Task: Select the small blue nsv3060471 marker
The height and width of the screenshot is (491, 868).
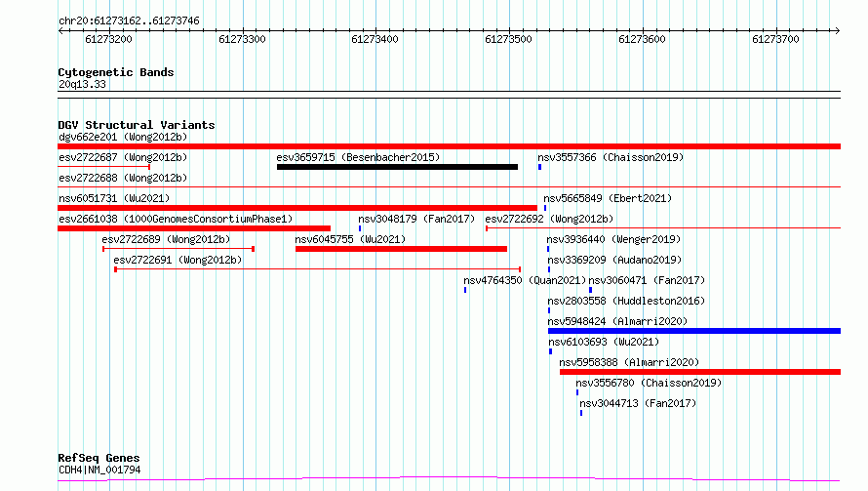Action: [x=590, y=290]
